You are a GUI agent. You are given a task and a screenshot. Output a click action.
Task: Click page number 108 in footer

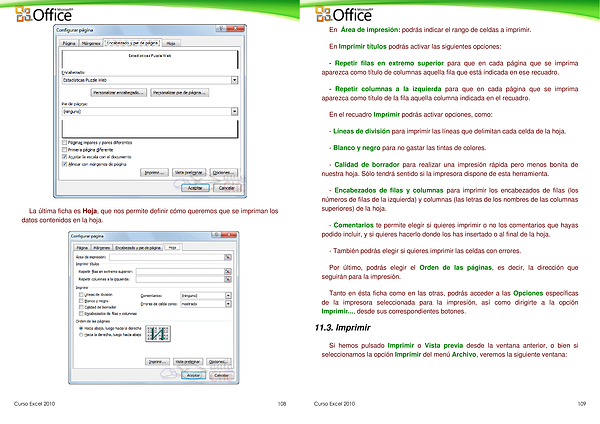point(282,404)
